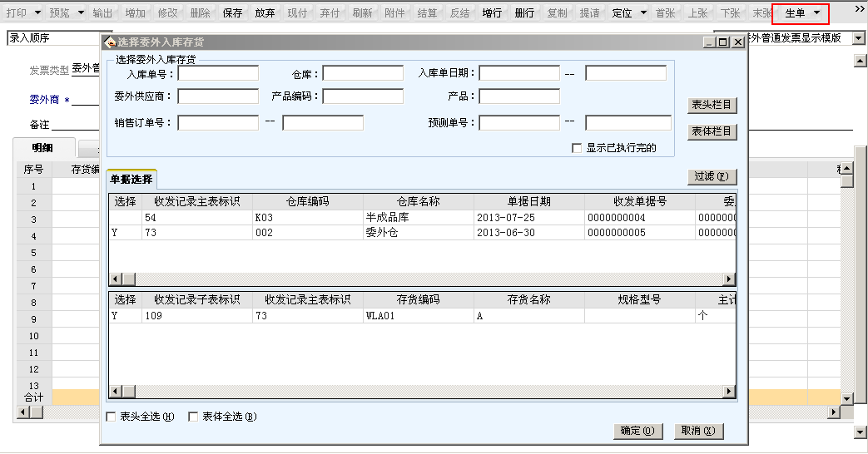Viewport: 868px width, 454px height.
Task: Open the 录入顺序 combo box
Action: pos(60,38)
